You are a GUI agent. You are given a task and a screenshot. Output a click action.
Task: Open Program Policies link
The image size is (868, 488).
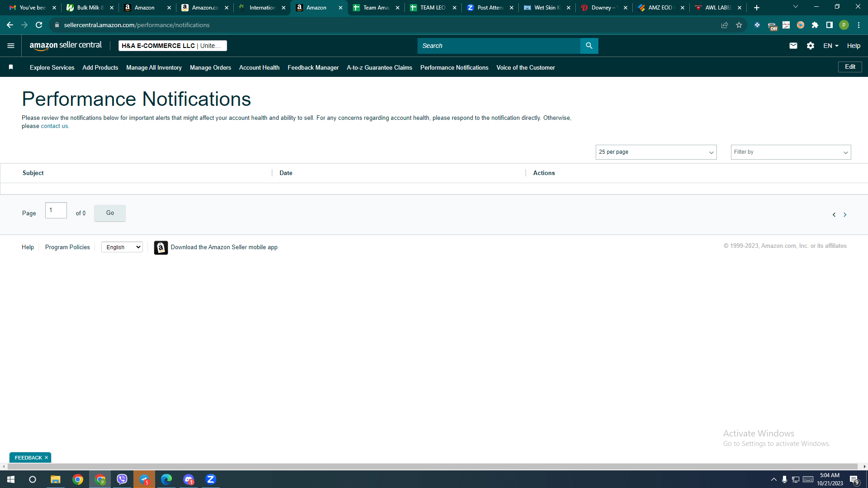pyautogui.click(x=67, y=247)
